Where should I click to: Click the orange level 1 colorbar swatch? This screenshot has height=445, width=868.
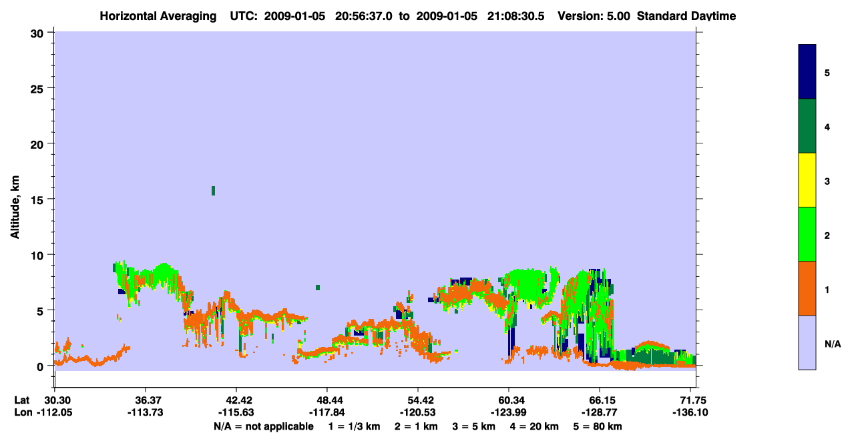(x=807, y=288)
